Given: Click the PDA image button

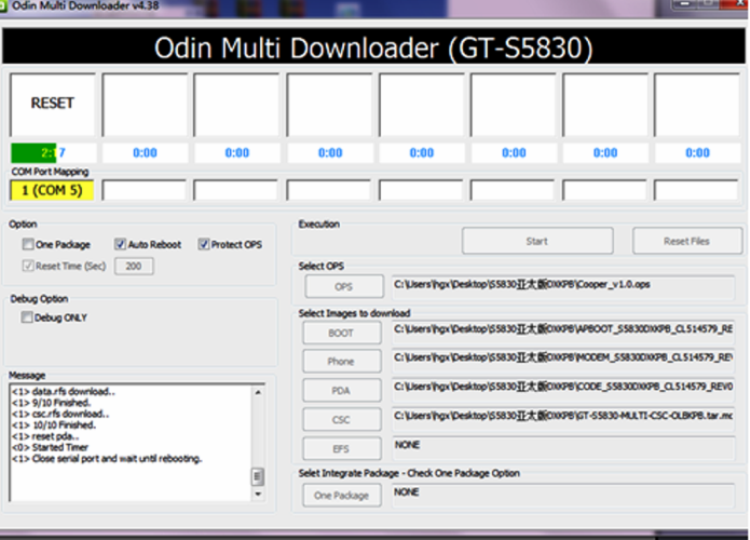Looking at the screenshot, I should 342,391.
